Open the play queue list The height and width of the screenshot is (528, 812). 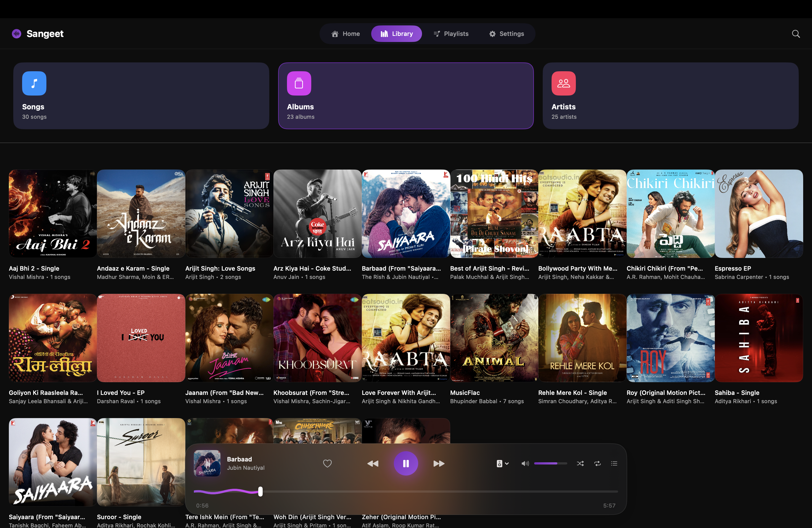pyautogui.click(x=614, y=463)
